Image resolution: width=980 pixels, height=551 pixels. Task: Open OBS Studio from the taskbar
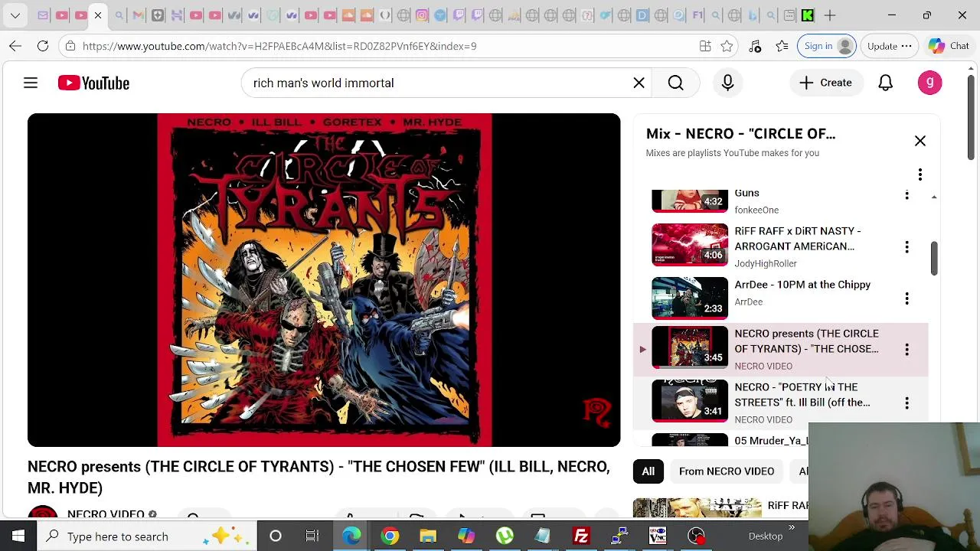(x=696, y=536)
